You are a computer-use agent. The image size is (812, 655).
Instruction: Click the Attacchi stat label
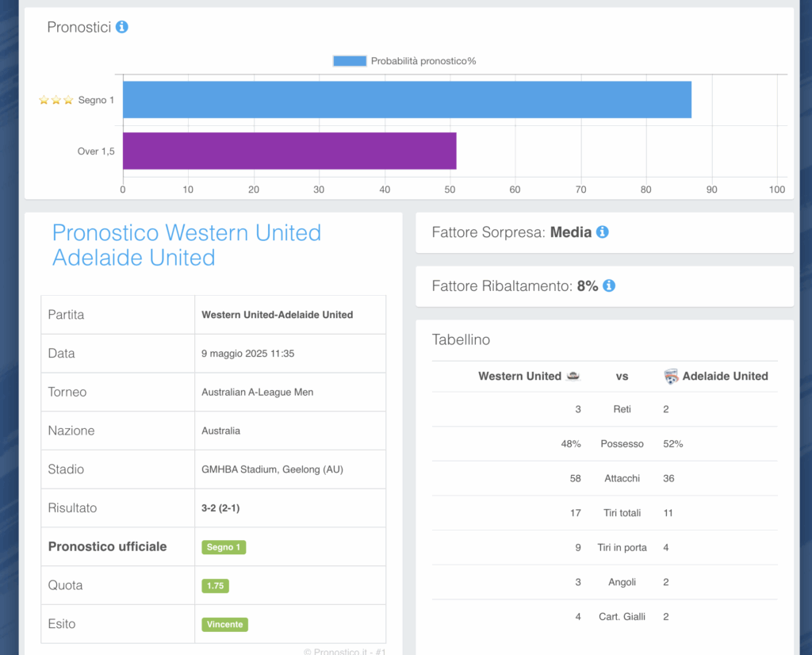622,478
